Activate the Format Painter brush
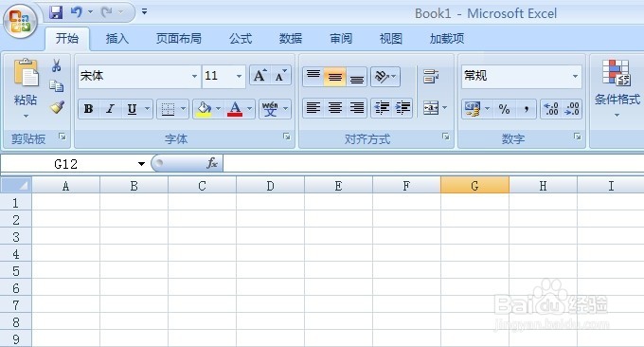This screenshot has height=347, width=644. (x=57, y=107)
